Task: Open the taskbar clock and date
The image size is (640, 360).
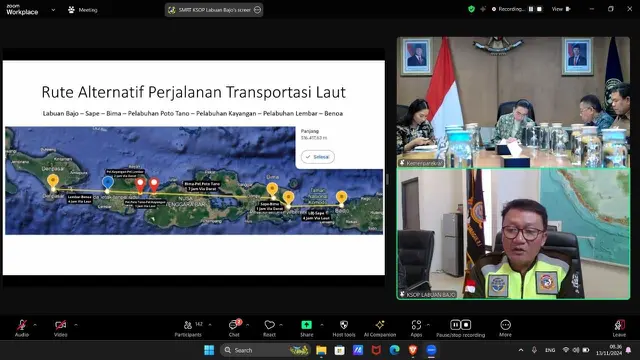Action: 609,350
